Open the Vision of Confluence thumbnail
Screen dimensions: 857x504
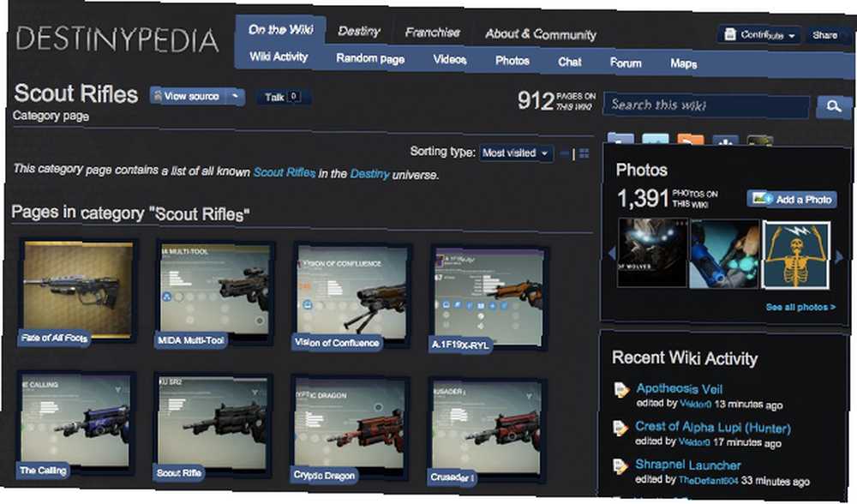(x=351, y=297)
